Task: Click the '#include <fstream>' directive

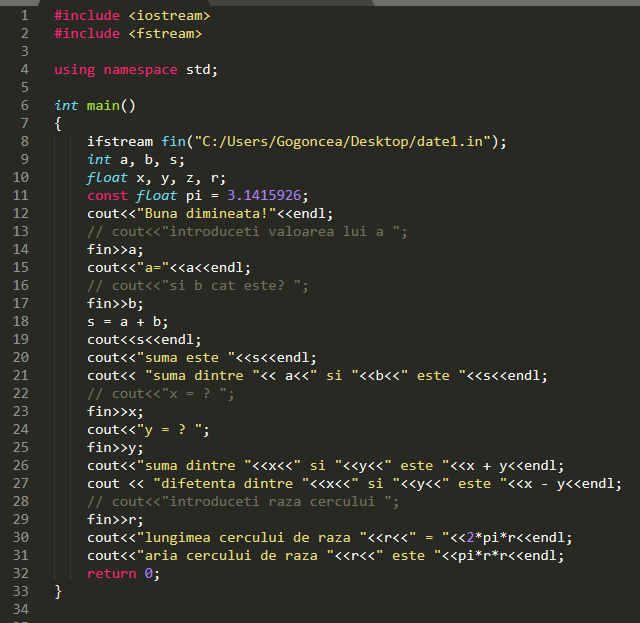Action: click(128, 33)
